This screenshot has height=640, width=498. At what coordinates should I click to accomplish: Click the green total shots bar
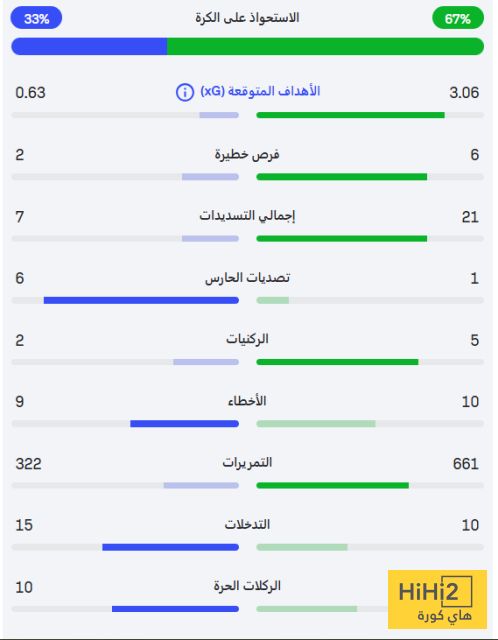(x=342, y=238)
